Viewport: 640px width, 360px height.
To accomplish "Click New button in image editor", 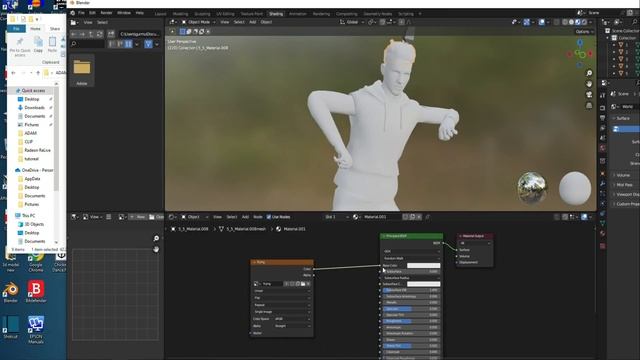I will [x=138, y=217].
